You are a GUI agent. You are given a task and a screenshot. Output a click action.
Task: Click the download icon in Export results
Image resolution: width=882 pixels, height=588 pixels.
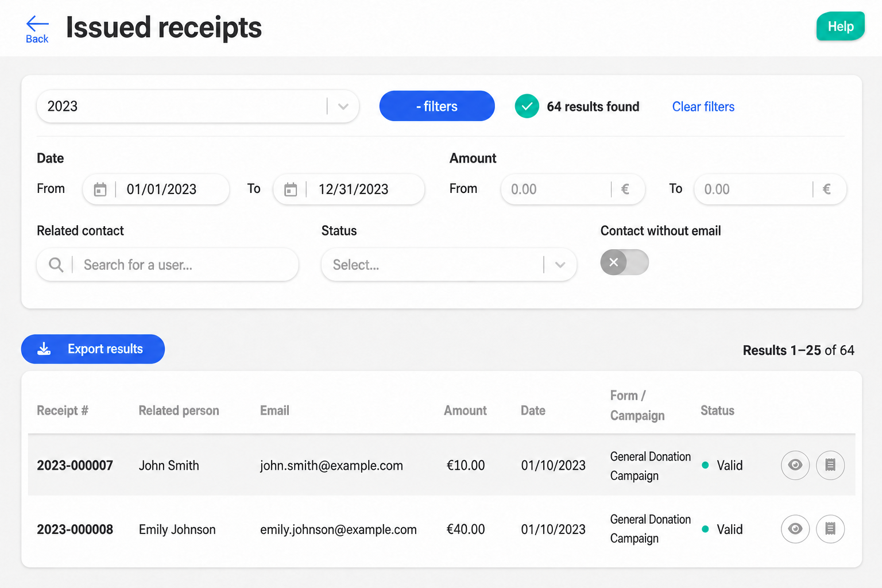point(44,349)
